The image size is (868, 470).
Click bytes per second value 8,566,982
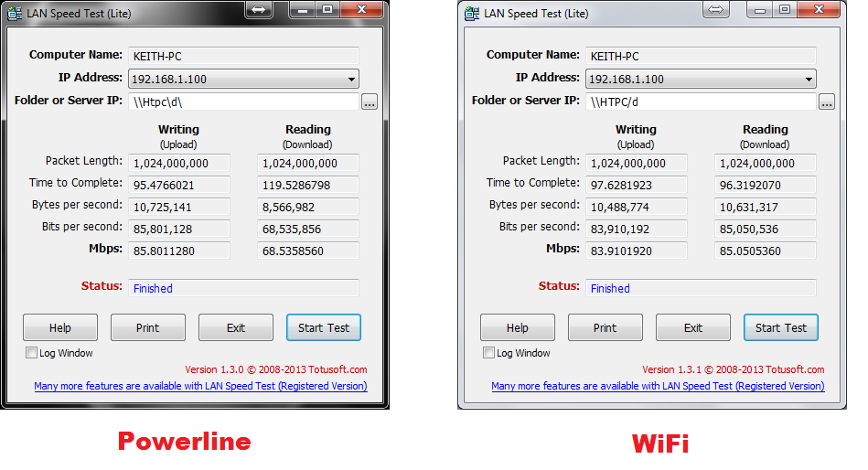308,207
